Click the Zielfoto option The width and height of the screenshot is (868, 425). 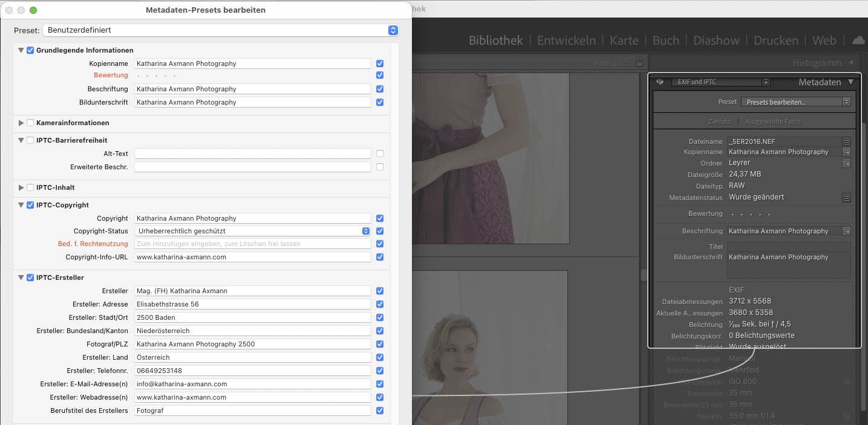(x=719, y=122)
